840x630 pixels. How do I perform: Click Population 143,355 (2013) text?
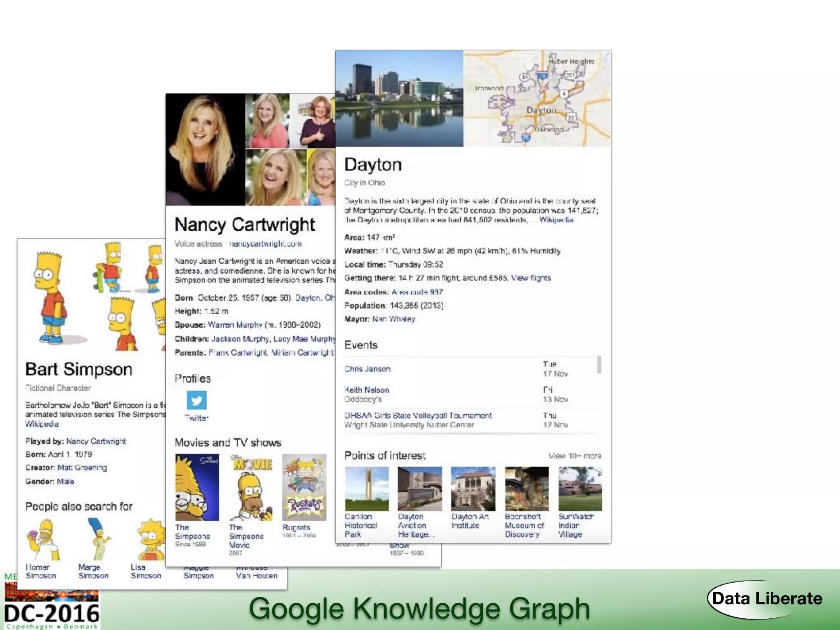click(394, 306)
